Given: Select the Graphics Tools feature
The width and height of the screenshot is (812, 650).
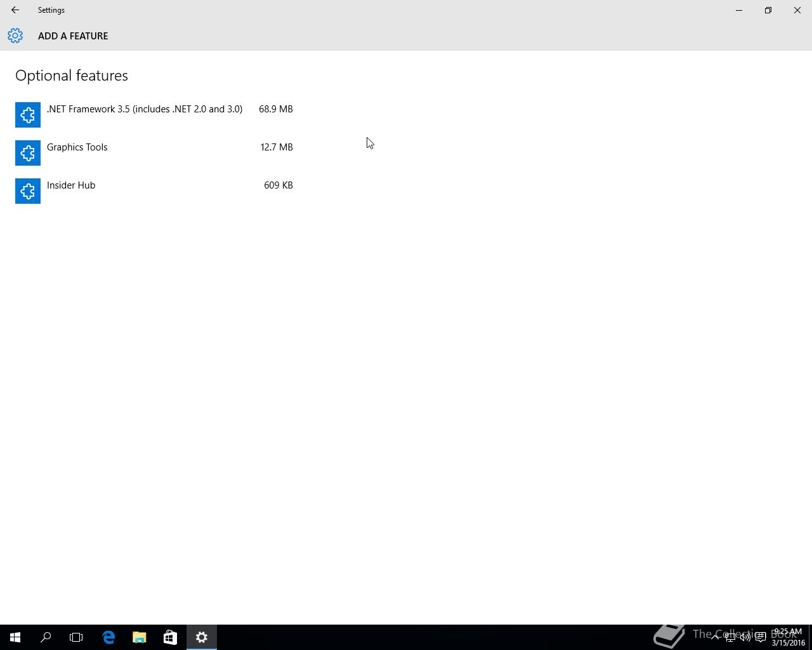Looking at the screenshot, I should [154, 153].
